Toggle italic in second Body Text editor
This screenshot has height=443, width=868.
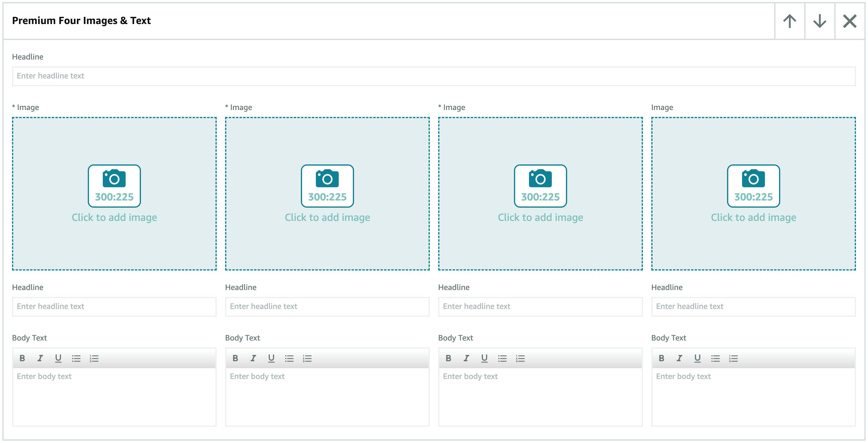point(253,358)
